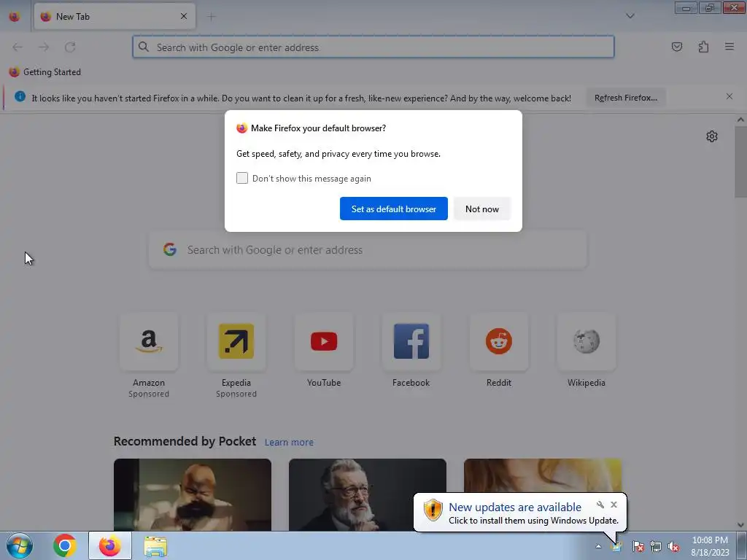Dismiss the refresh Firefox notification bar
Image resolution: width=747 pixels, height=560 pixels.
point(729,97)
